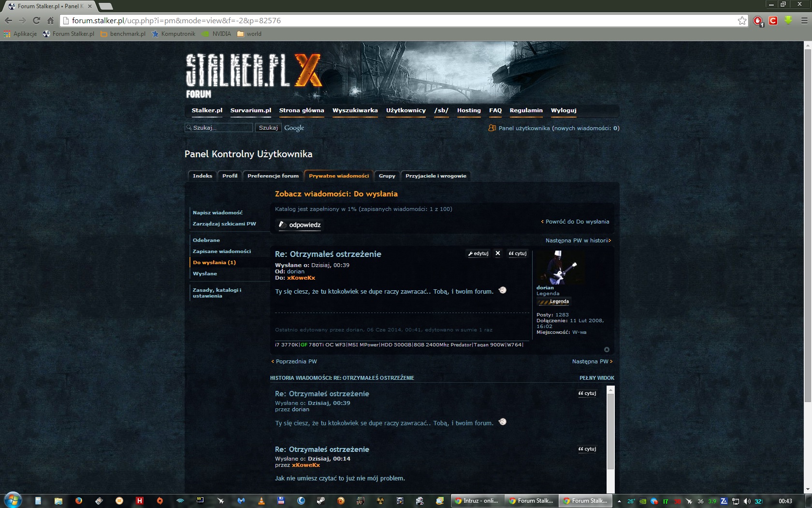Focus the Szukaj search field
812x508 pixels.
[219, 128]
